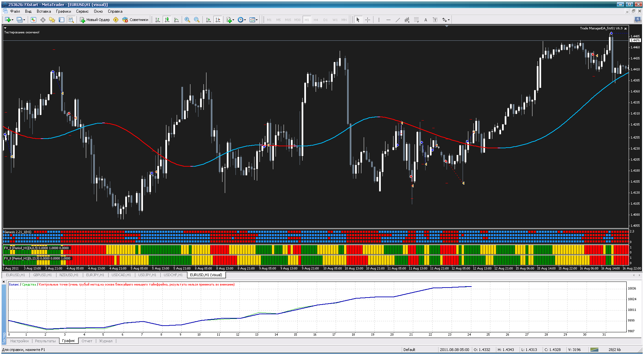
Task: Toggle the Terminal window icon
Action: pyautogui.click(x=61, y=20)
